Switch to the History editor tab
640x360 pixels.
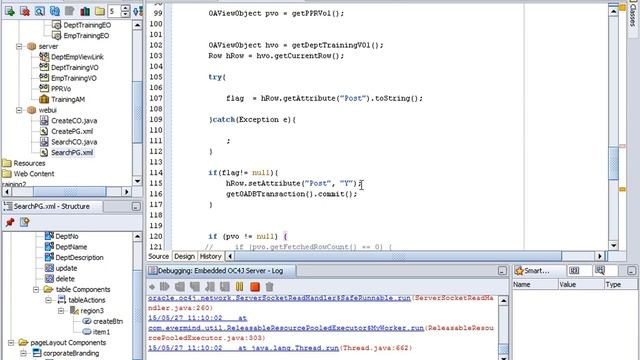point(210,256)
